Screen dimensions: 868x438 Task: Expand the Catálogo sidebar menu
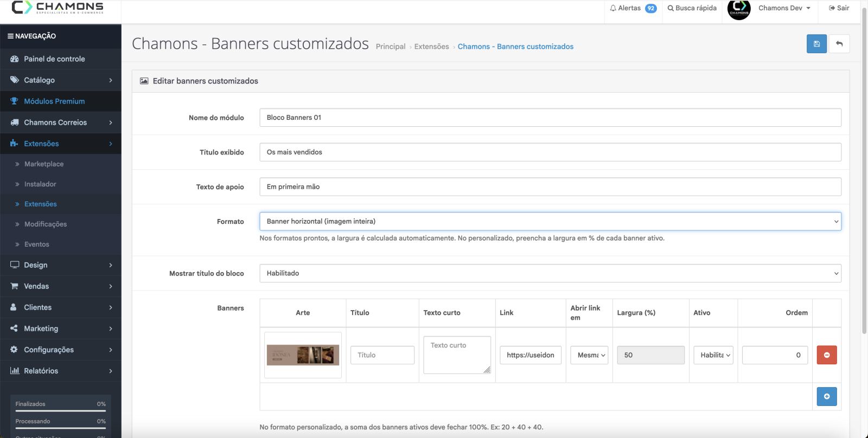pyautogui.click(x=61, y=80)
